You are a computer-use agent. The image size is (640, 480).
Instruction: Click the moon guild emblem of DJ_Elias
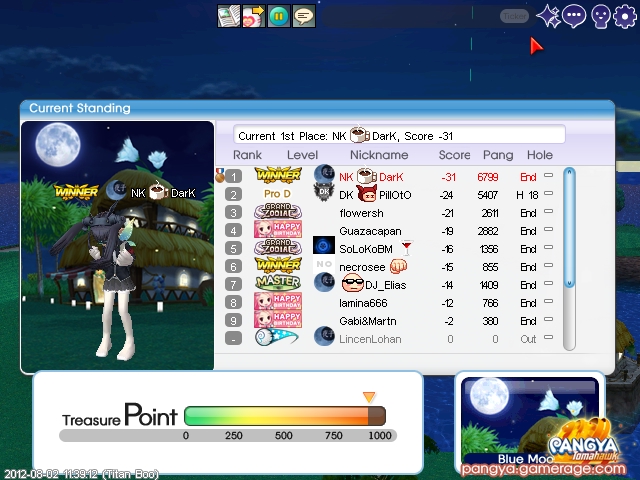pyautogui.click(x=324, y=282)
